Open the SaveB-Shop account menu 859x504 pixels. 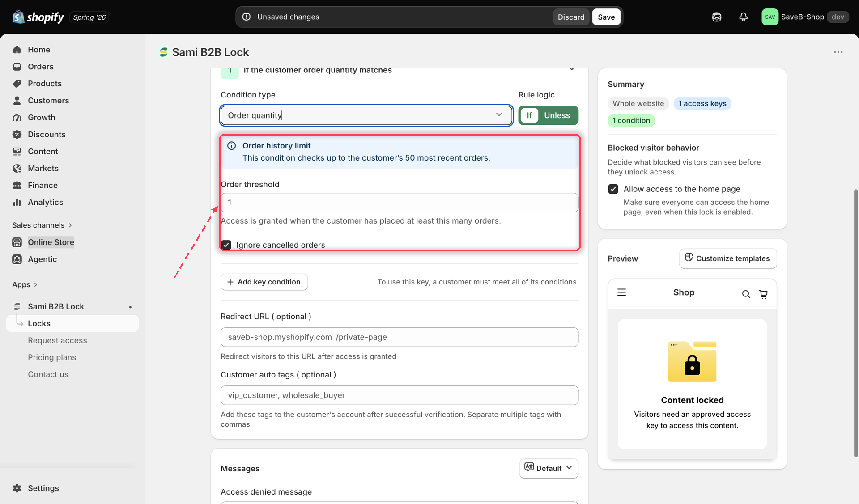pos(805,17)
